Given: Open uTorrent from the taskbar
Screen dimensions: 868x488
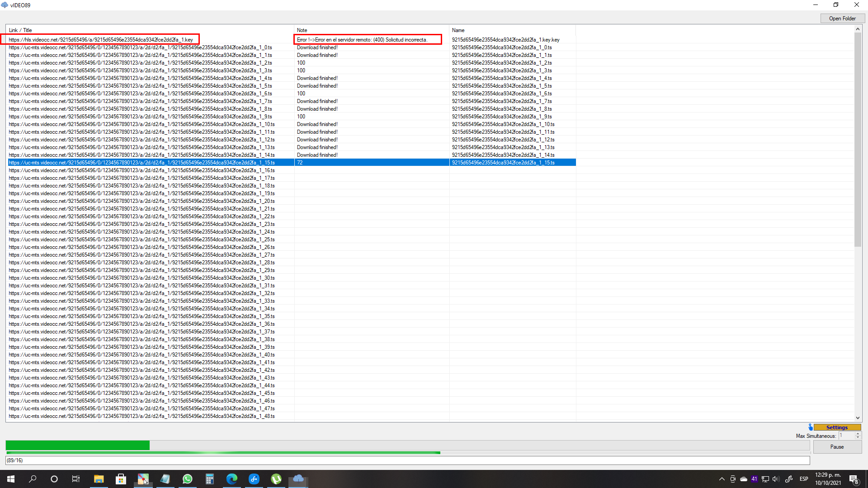Looking at the screenshot, I should point(276,479).
